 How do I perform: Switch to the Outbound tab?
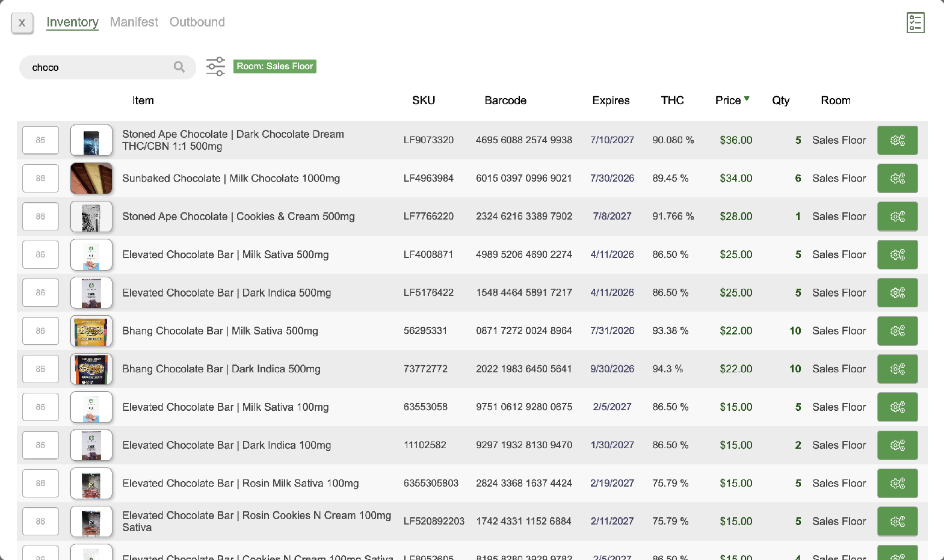197,22
